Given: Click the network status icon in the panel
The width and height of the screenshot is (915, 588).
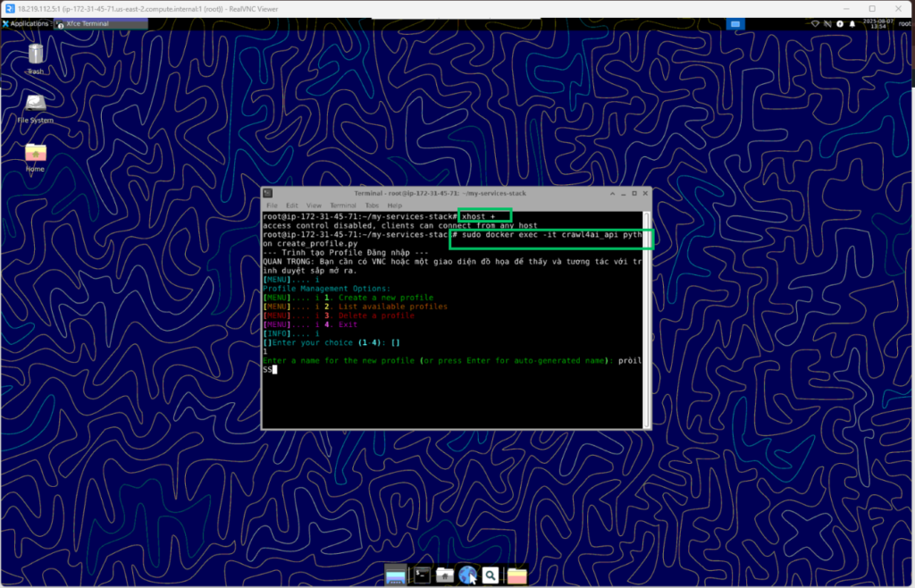Looking at the screenshot, I should point(815,23).
